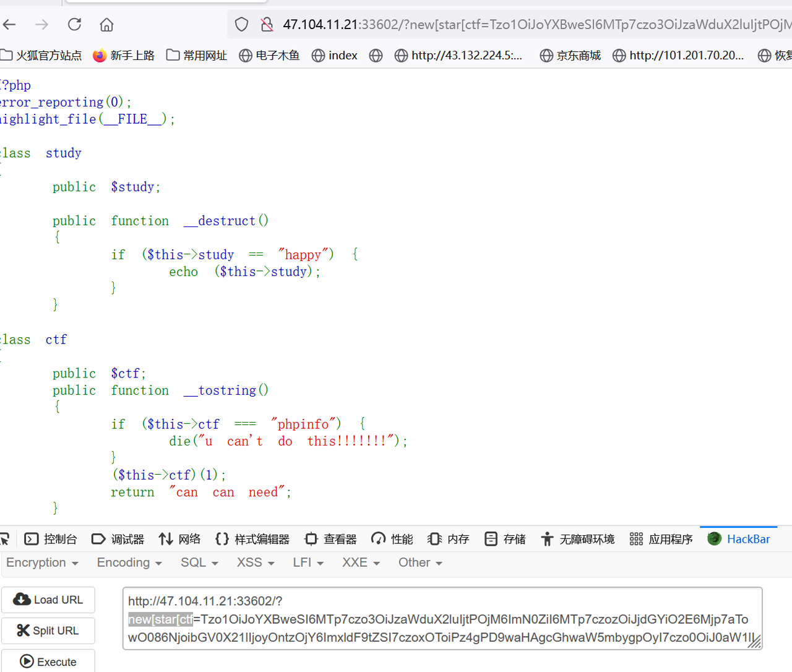
Task: Open the 京东商城 bookmark
Action: pos(570,56)
